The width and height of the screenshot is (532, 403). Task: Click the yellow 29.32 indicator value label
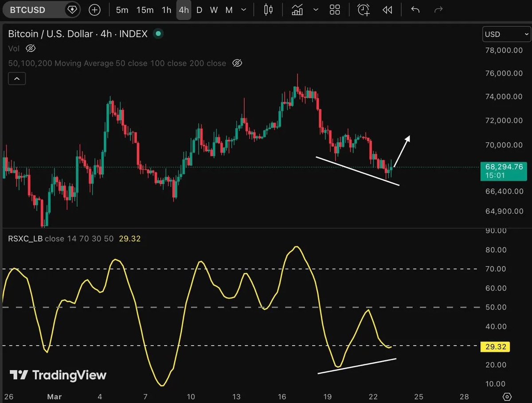(x=495, y=347)
